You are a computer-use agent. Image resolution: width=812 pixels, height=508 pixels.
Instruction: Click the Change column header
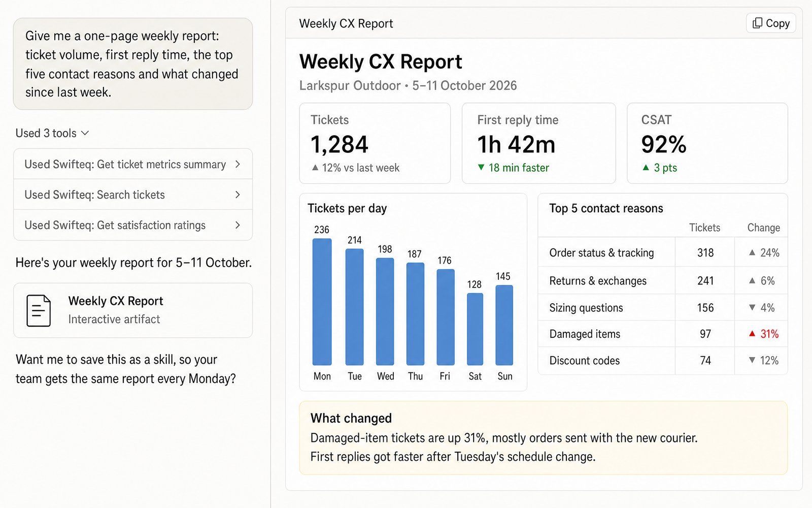point(763,228)
